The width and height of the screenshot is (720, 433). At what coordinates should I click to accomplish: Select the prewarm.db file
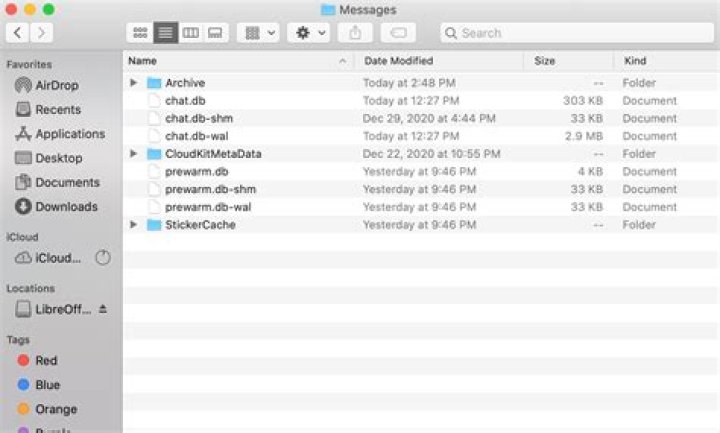click(x=197, y=172)
